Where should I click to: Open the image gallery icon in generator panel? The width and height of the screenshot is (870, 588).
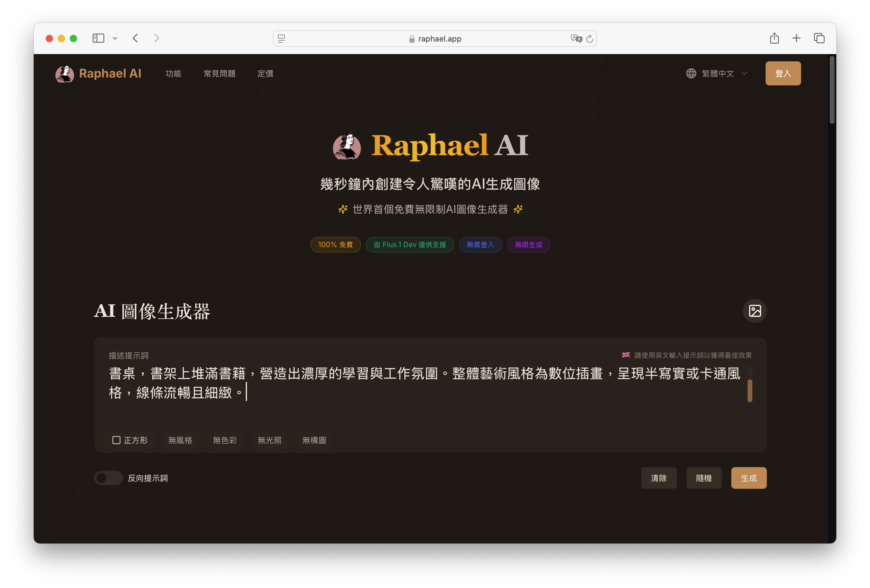click(754, 311)
